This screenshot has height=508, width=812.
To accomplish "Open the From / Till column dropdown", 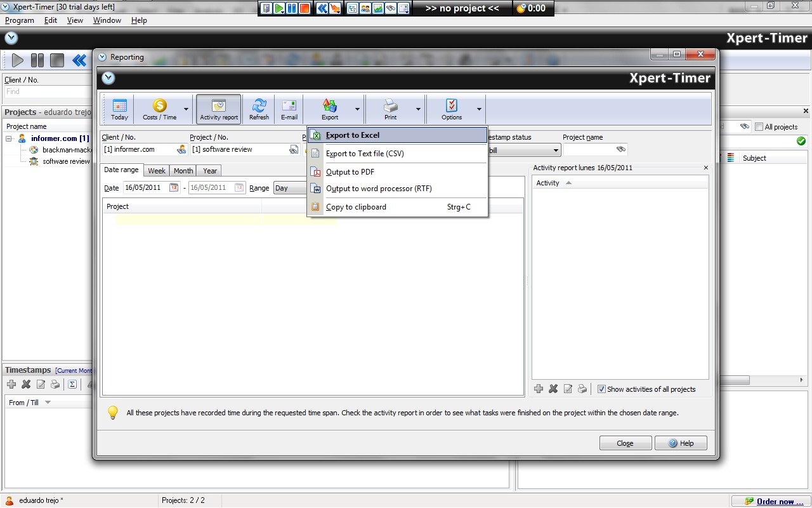I will pyautogui.click(x=48, y=403).
